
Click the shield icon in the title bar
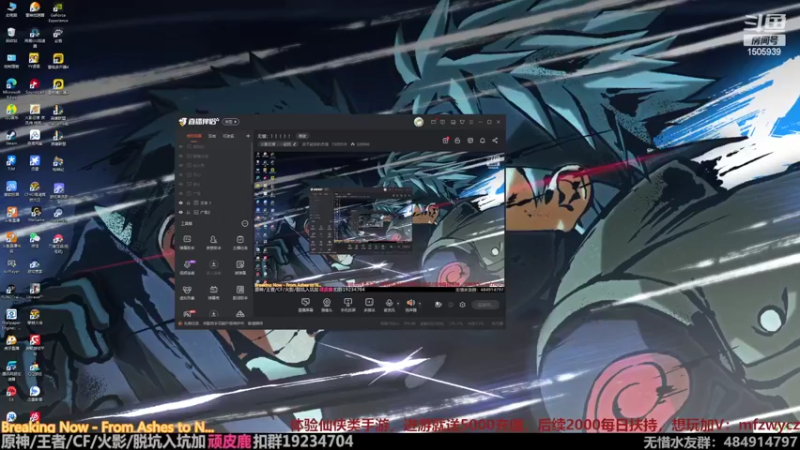462,122
